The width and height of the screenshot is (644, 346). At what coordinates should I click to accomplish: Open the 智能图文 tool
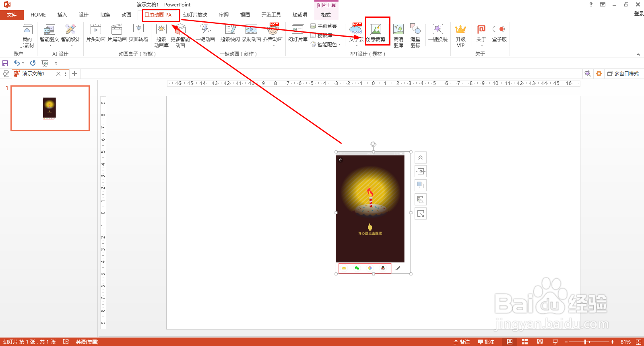pos(49,33)
